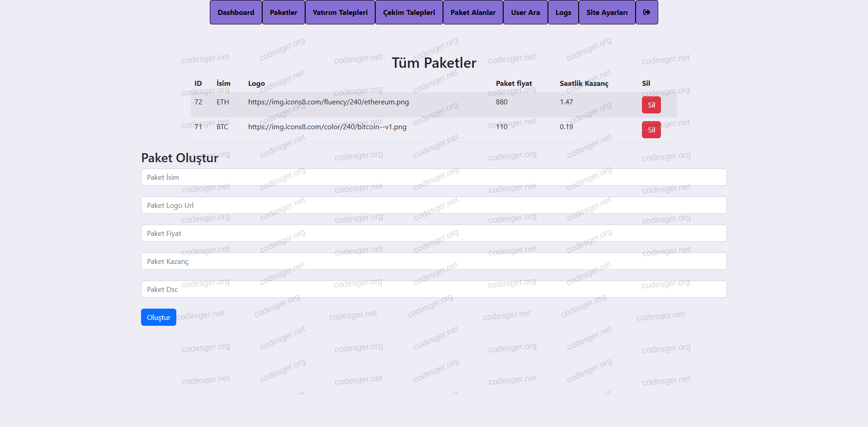This screenshot has width=868, height=427.
Task: Focus the Paket İsim input field
Action: click(x=434, y=177)
